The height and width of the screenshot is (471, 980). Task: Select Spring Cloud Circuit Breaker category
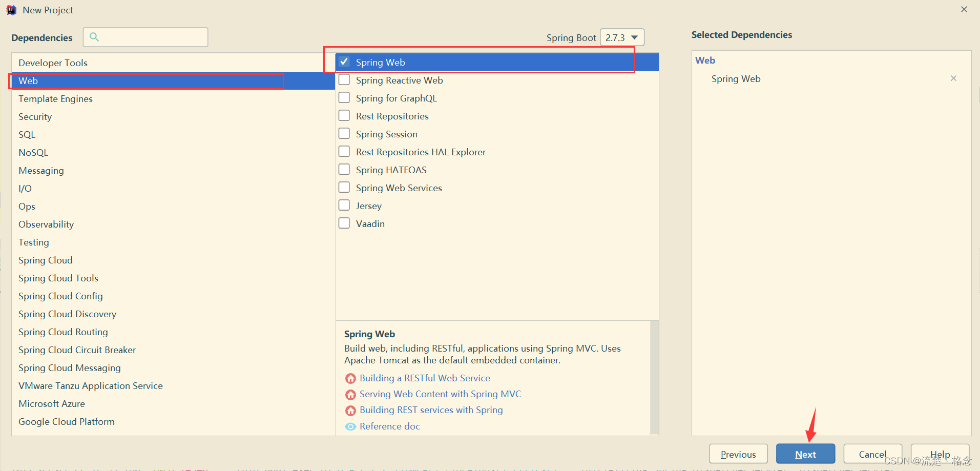click(173, 350)
